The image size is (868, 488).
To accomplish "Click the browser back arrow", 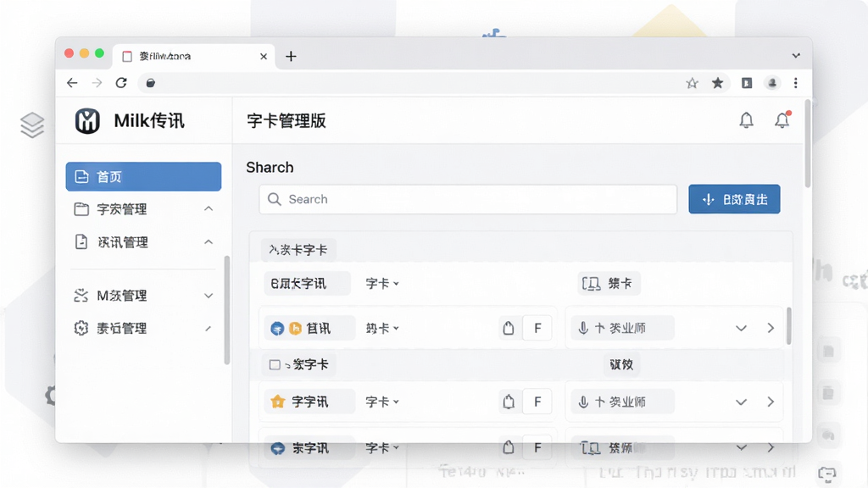I will (72, 83).
